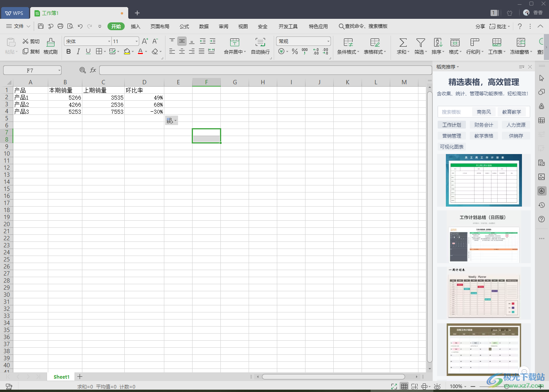Click the horizontal scrollbar of the sheet
The height and width of the screenshot is (392, 549).
coord(333,377)
